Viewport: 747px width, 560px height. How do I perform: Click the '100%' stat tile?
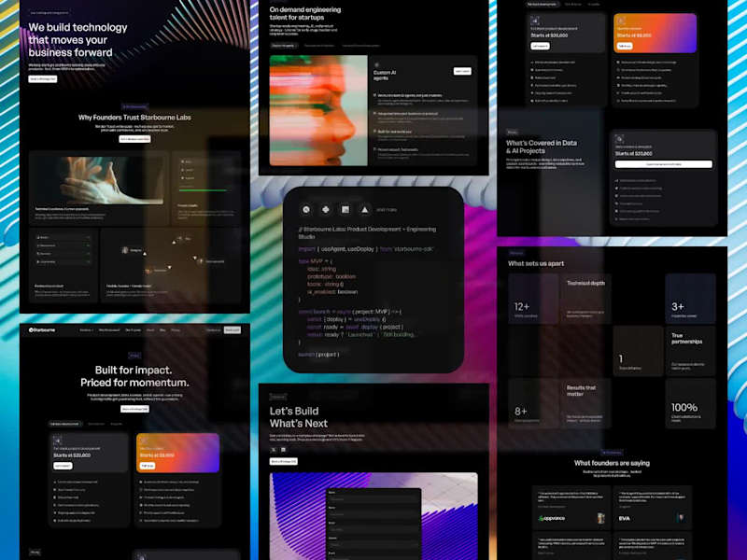(690, 404)
